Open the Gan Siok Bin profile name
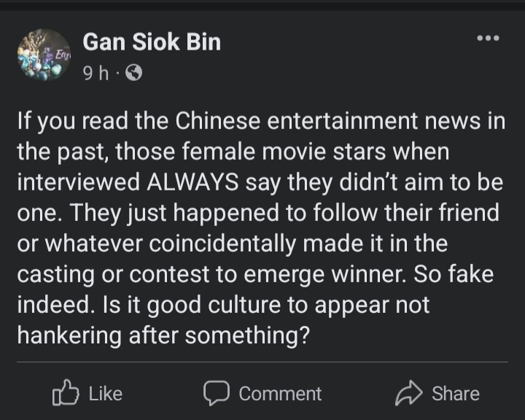This screenshot has width=525, height=420. click(152, 42)
